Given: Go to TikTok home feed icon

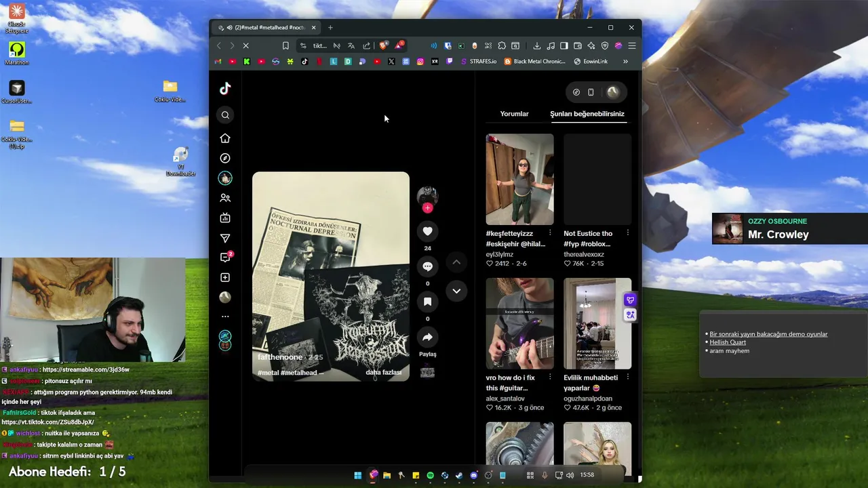Looking at the screenshot, I should (225, 138).
